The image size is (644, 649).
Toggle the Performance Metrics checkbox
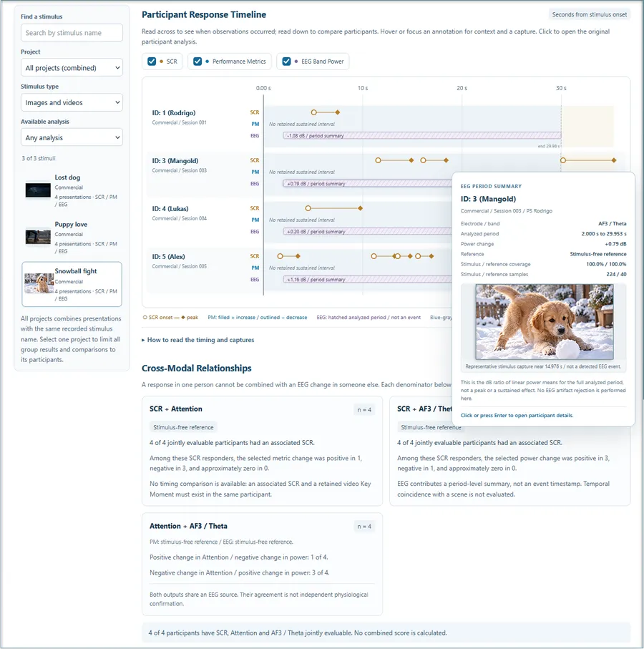[197, 62]
